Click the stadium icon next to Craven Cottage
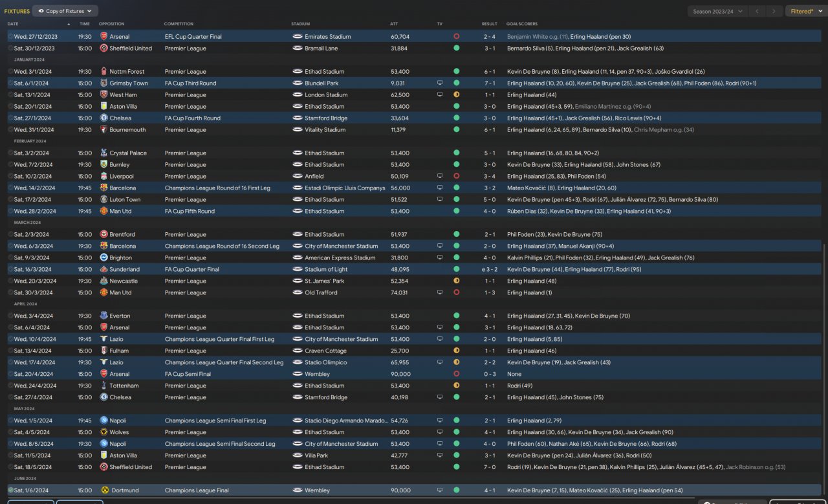The image size is (828, 504). click(298, 351)
